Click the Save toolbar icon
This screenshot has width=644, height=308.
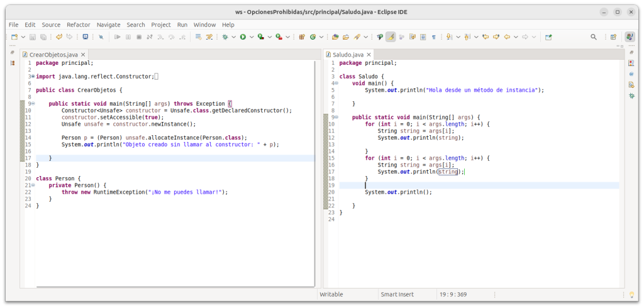[x=33, y=37]
